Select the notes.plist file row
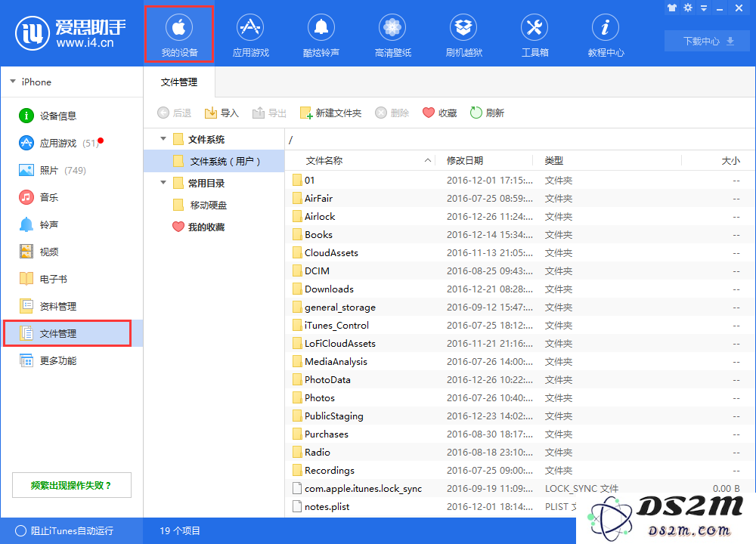Viewport: 756px width, 544px height. (432, 507)
